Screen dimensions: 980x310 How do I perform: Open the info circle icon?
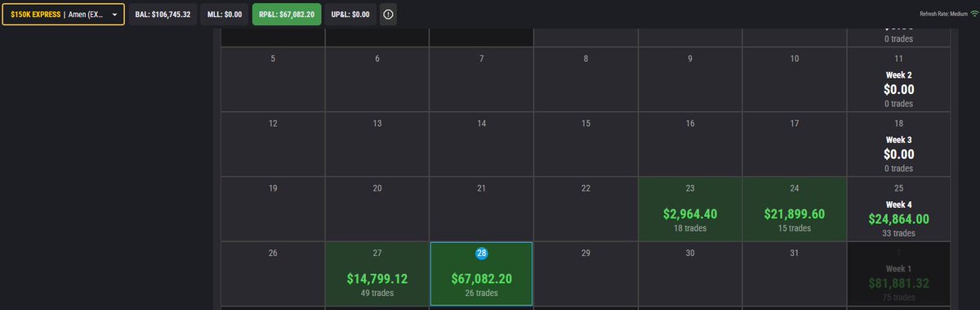click(388, 15)
